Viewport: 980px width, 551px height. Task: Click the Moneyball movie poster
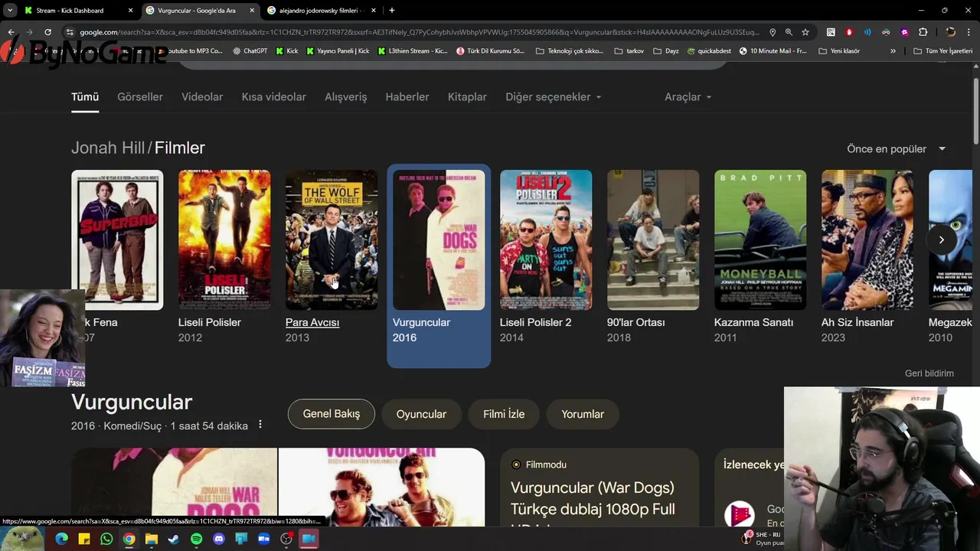pyautogui.click(x=760, y=240)
